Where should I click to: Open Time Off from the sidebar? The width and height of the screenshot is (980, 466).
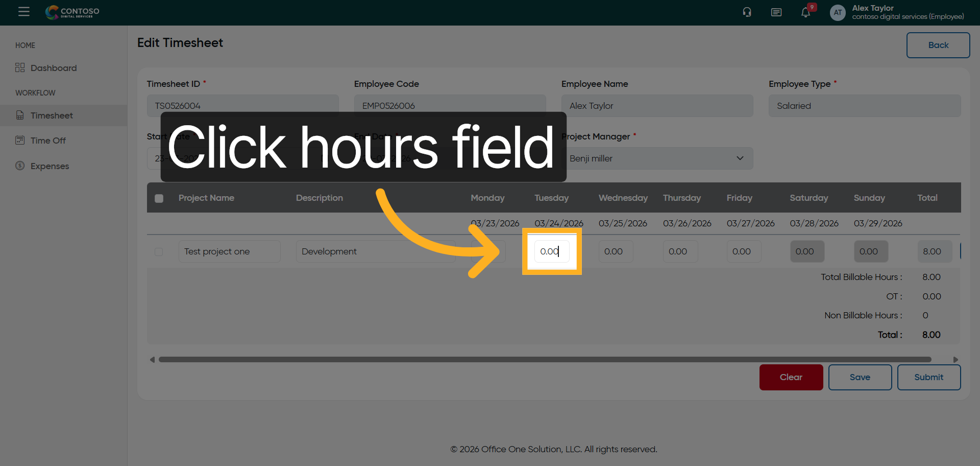(20, 140)
